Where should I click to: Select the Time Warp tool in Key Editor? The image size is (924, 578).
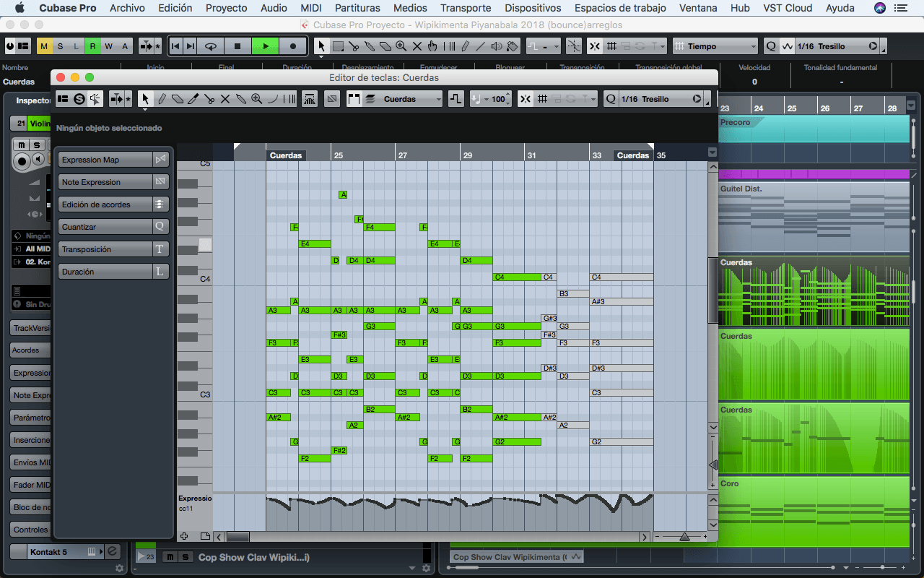click(x=289, y=99)
